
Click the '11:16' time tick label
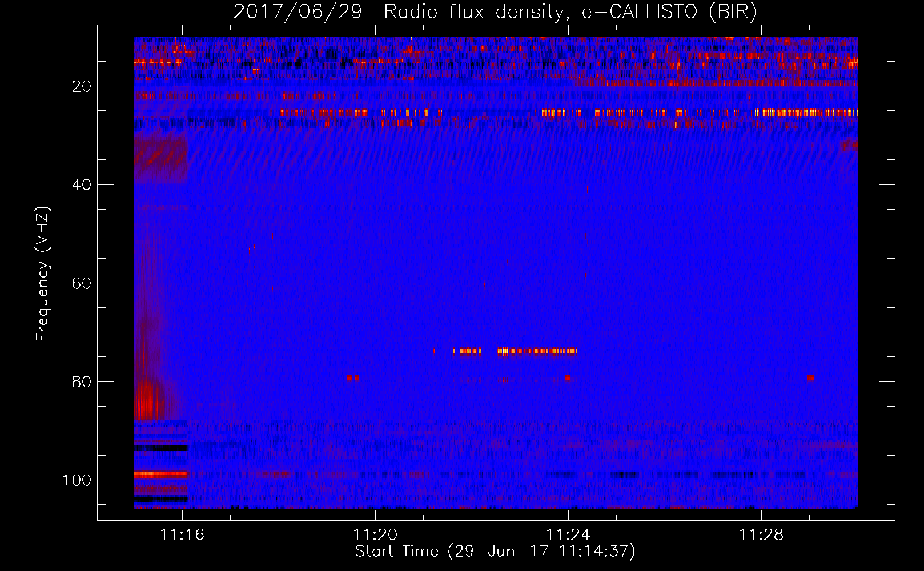pyautogui.click(x=182, y=535)
